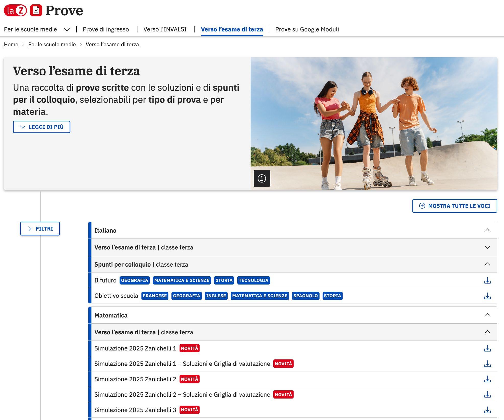Switch to 'Verso l'INVALSI' tab
Viewport: 504px width, 420px height.
165,29
